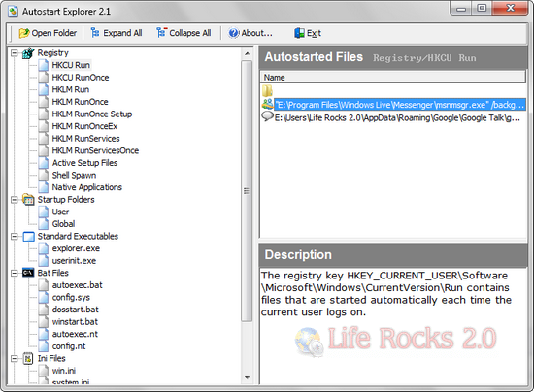Open the About dialog via question-mark icon
Screen dimensions: 534x392
point(234,33)
